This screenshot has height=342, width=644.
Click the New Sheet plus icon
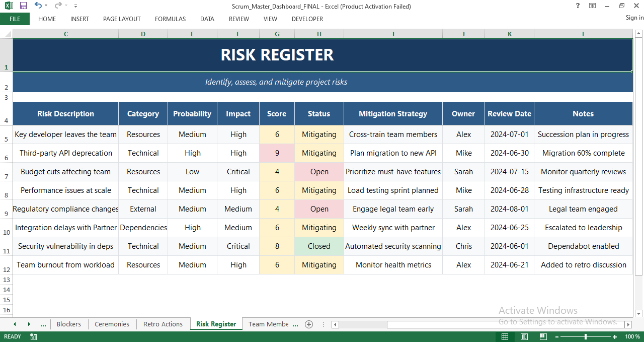click(x=309, y=324)
